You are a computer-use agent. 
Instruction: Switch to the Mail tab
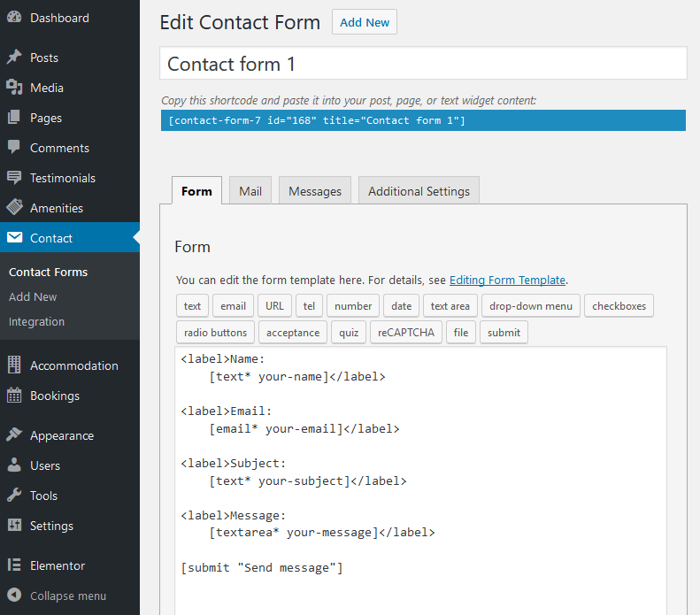pyautogui.click(x=250, y=191)
